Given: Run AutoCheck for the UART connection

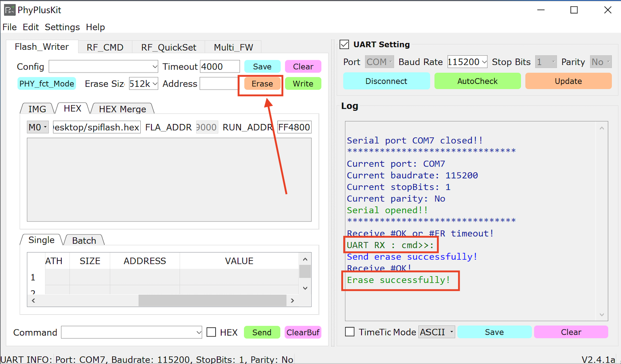Looking at the screenshot, I should pos(477,81).
